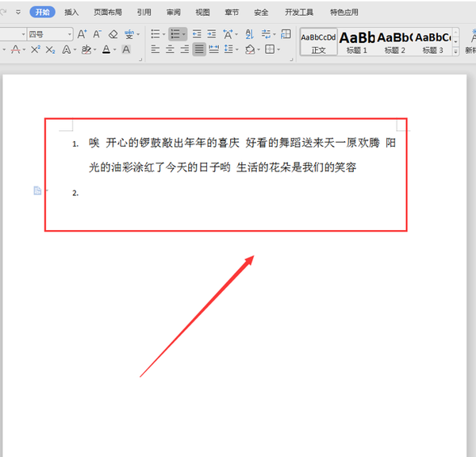
Task: Expand the numbered list dropdown arrow
Action: (x=184, y=34)
